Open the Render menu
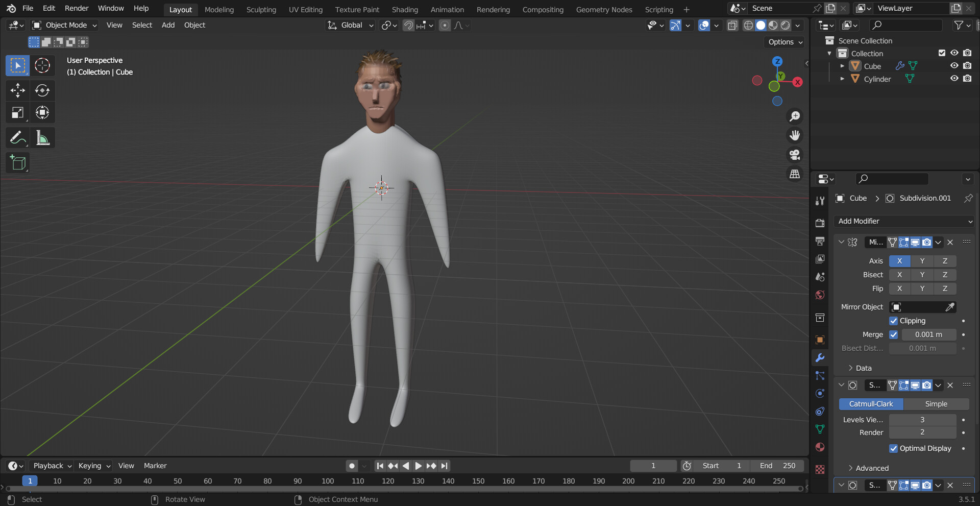Image resolution: width=980 pixels, height=506 pixels. coord(76,8)
